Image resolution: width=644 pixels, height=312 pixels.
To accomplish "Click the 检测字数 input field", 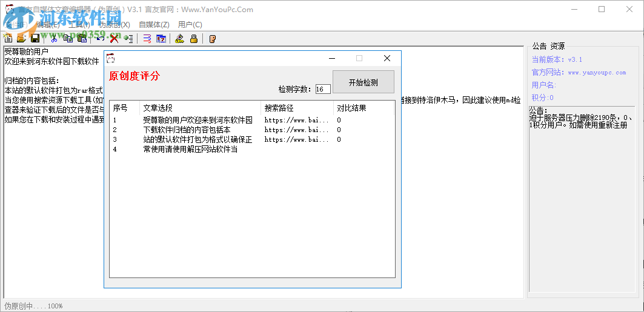I will pos(323,89).
